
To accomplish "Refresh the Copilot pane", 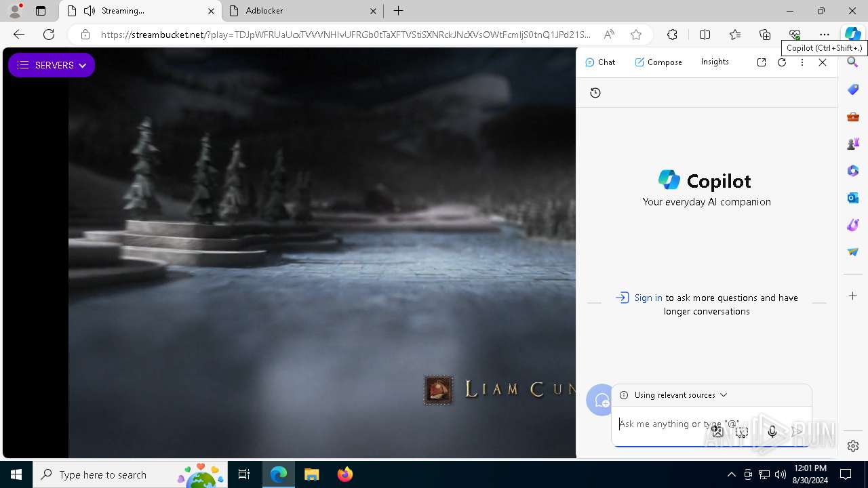I will coord(782,62).
